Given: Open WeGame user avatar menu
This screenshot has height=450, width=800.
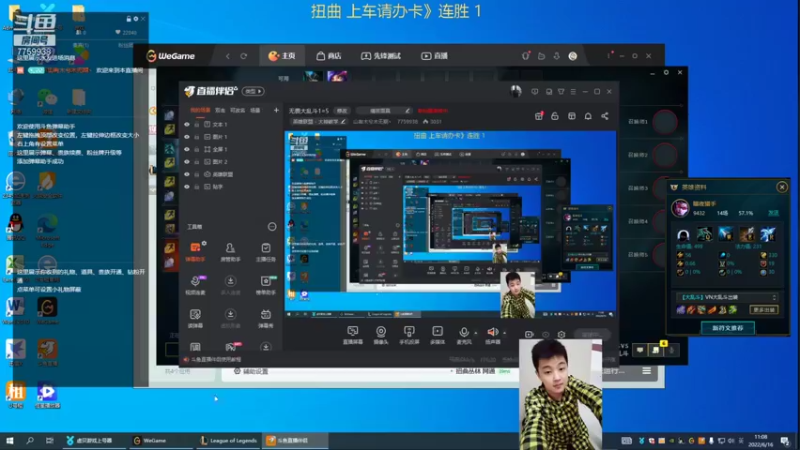Looking at the screenshot, I should pyautogui.click(x=572, y=56).
